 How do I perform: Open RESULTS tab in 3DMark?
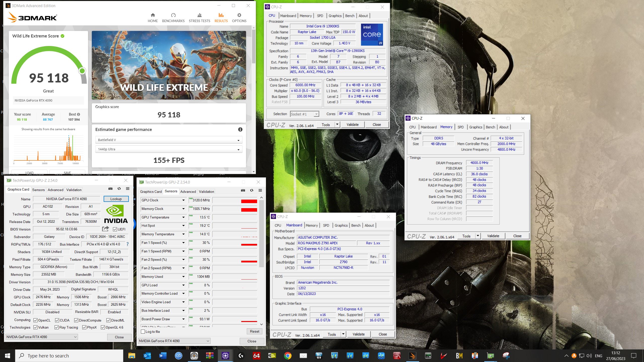221,18
